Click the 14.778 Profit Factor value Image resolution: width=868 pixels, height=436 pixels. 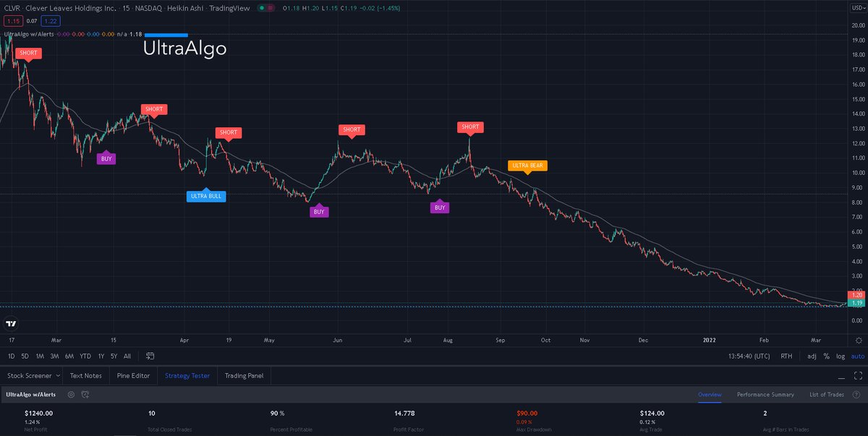403,414
